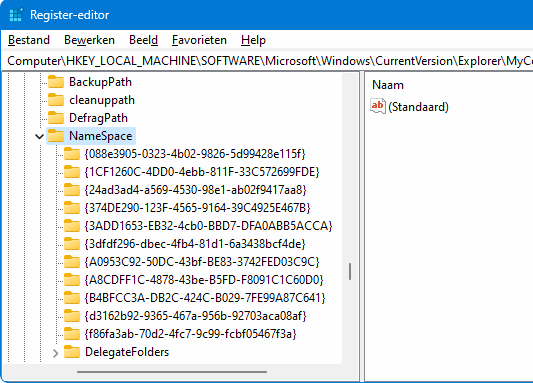Open the Beeld menu

tap(143, 40)
